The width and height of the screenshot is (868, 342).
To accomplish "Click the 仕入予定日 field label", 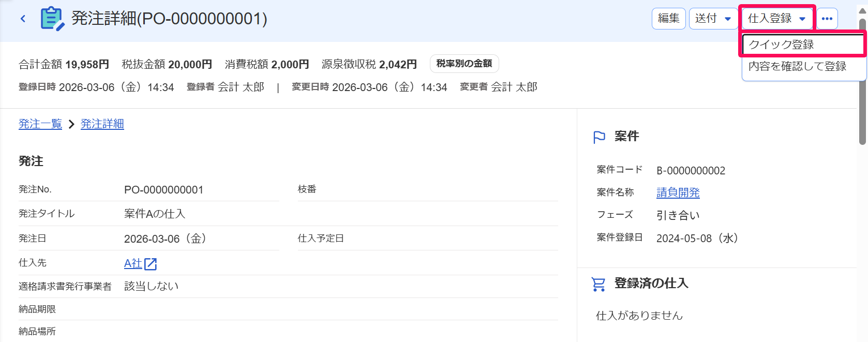I will (x=321, y=239).
